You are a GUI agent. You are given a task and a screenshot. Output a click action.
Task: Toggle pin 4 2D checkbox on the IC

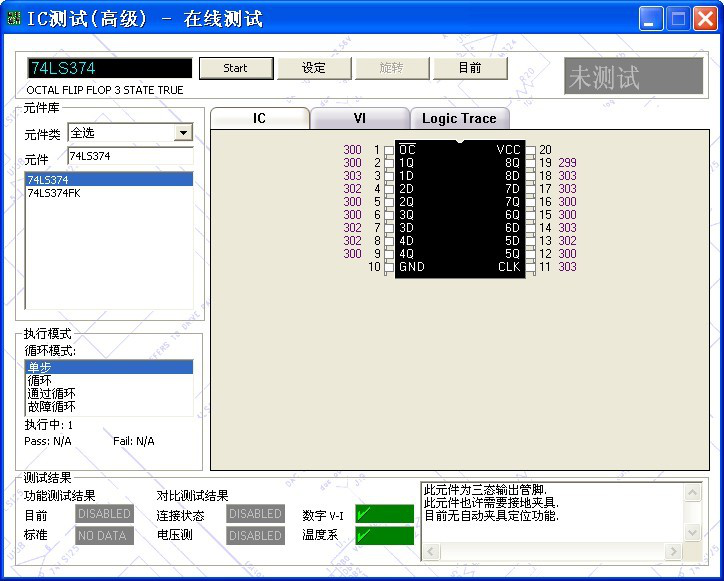[x=389, y=189]
